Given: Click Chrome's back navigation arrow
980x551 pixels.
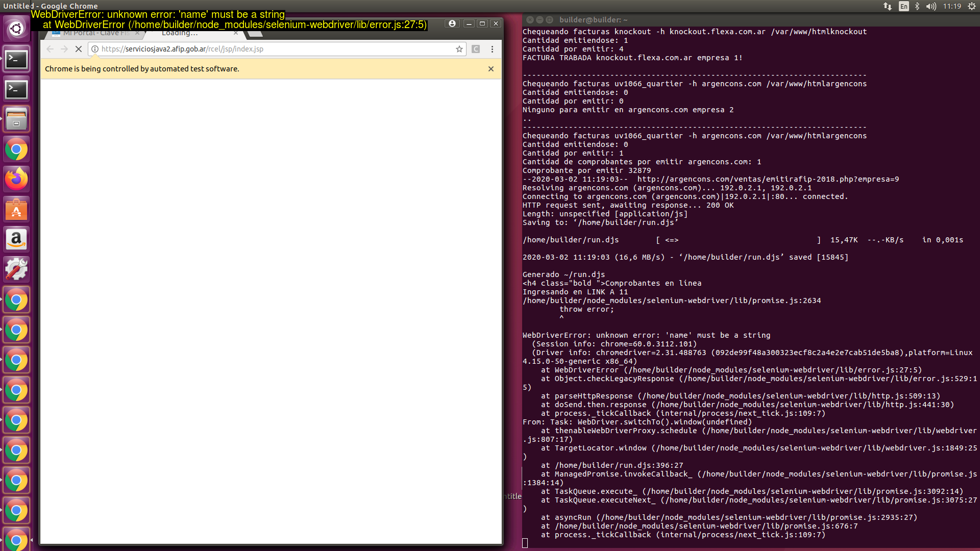Looking at the screenshot, I should tap(50, 49).
